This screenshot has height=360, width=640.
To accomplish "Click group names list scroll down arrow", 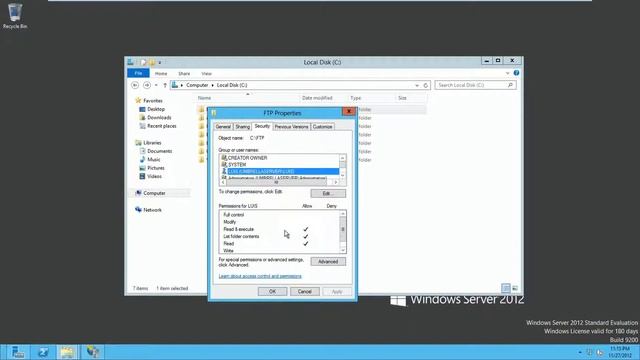I will click(x=342, y=175).
